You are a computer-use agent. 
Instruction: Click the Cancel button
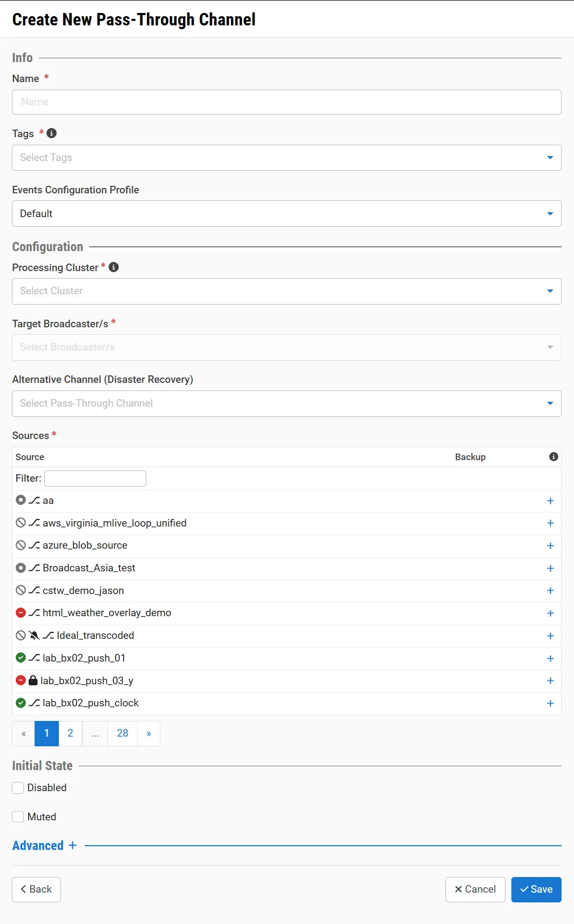click(x=475, y=889)
